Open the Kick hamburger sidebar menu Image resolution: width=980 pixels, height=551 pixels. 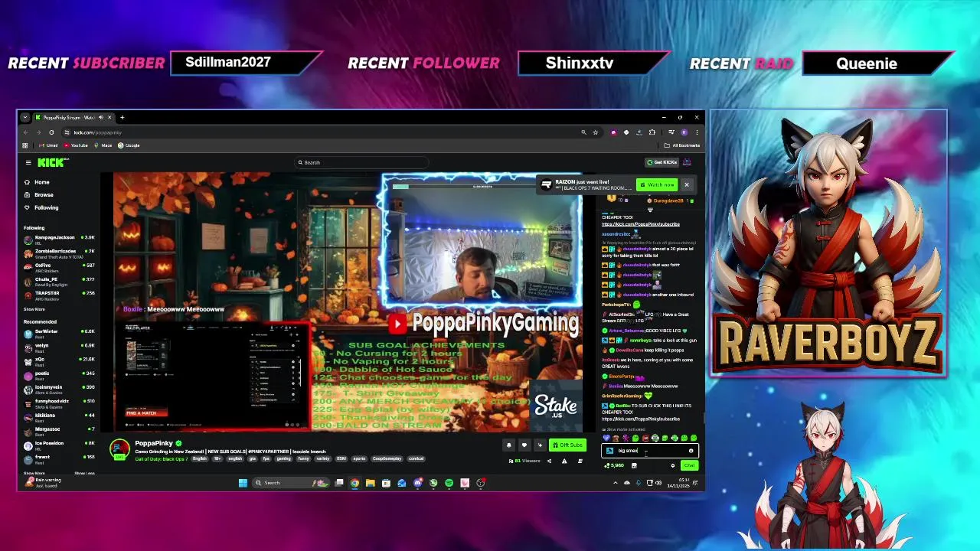click(28, 162)
